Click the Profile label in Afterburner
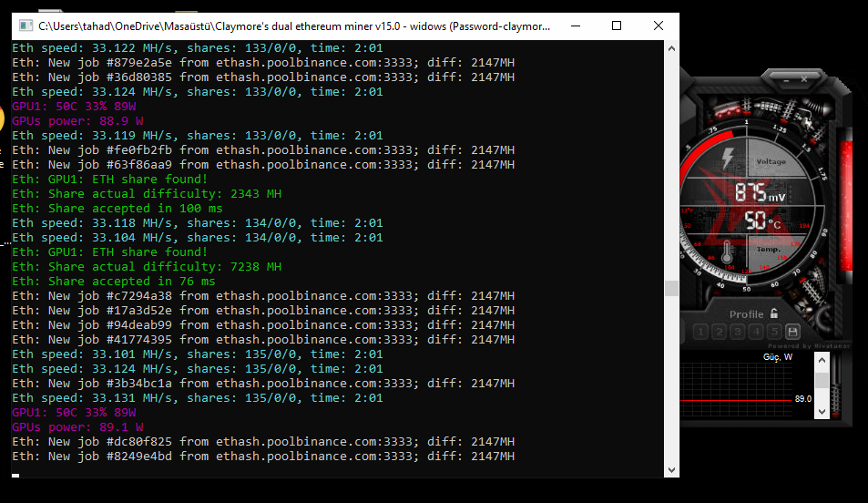This screenshot has width=868, height=503. pos(746,314)
